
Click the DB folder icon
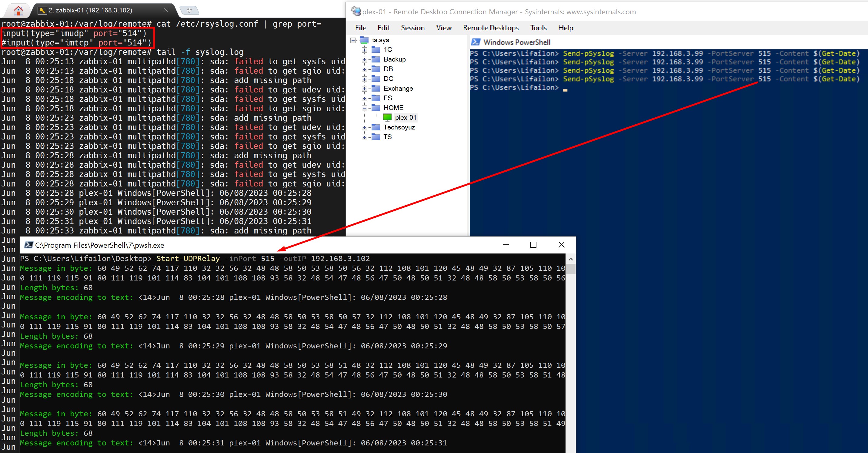376,69
